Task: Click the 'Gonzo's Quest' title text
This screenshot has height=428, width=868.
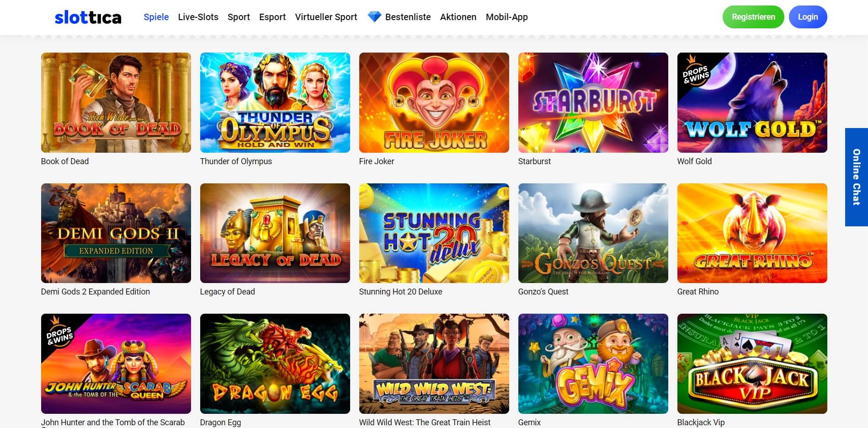Action: 543,292
